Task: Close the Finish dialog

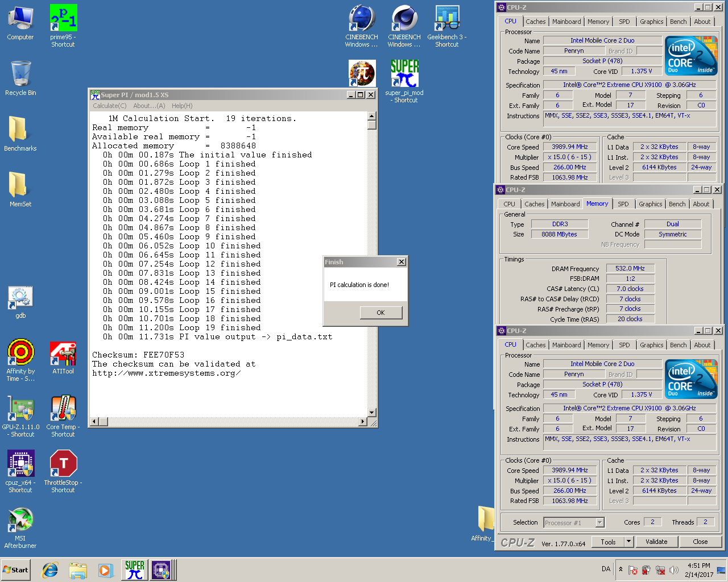Action: pyautogui.click(x=402, y=262)
